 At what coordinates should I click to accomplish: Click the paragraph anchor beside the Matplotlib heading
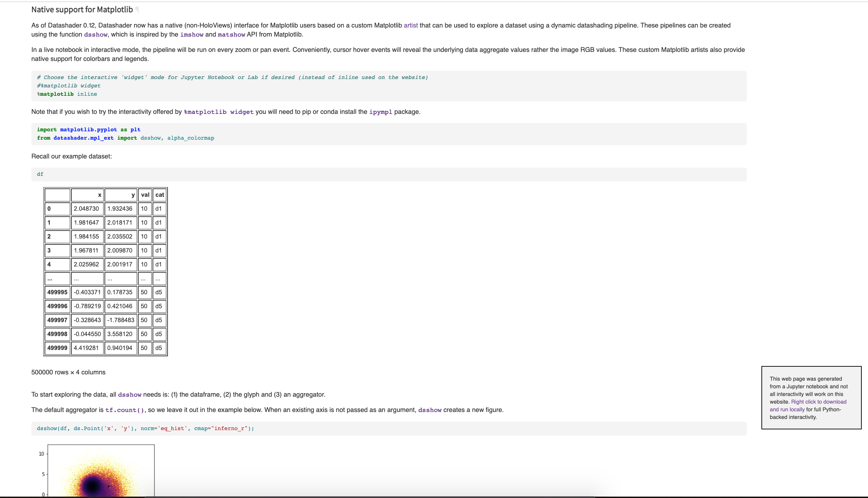click(x=137, y=10)
